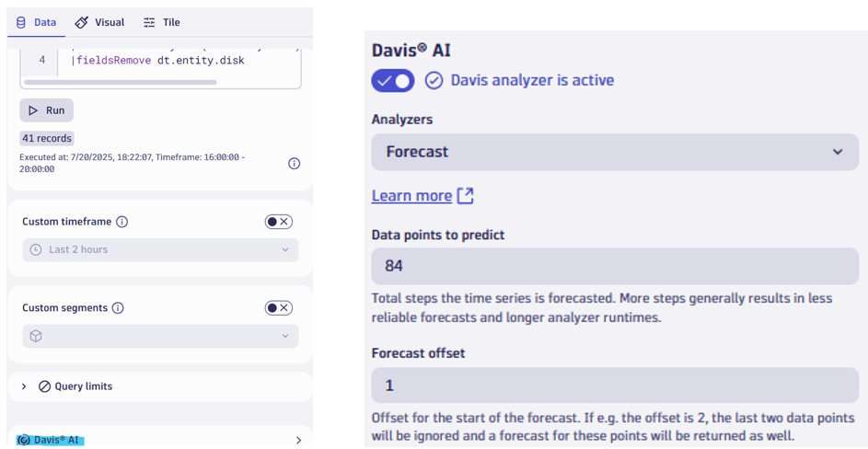Click the Query limits crossed-circle icon
This screenshot has height=449, width=868.
coord(44,386)
